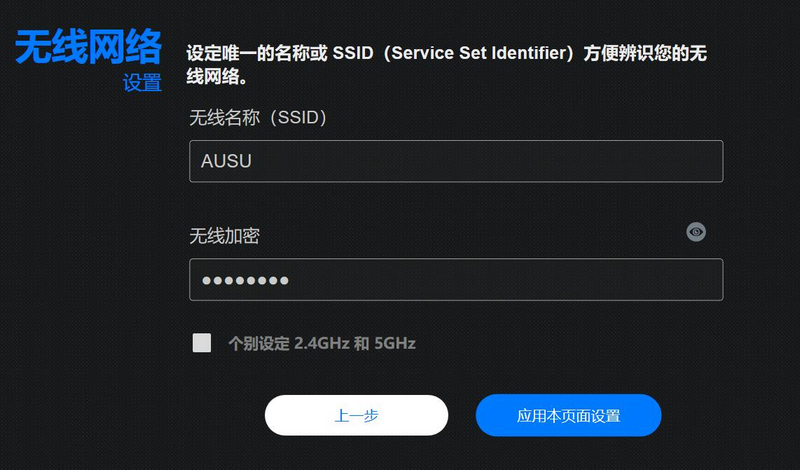The height and width of the screenshot is (470, 800).
Task: Show the wireless password with eye icon
Action: tap(696, 232)
